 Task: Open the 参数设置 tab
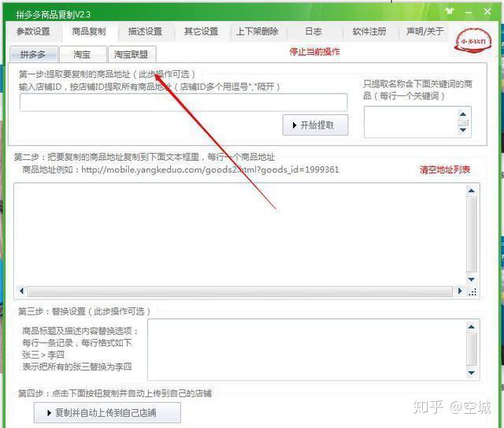pos(33,32)
